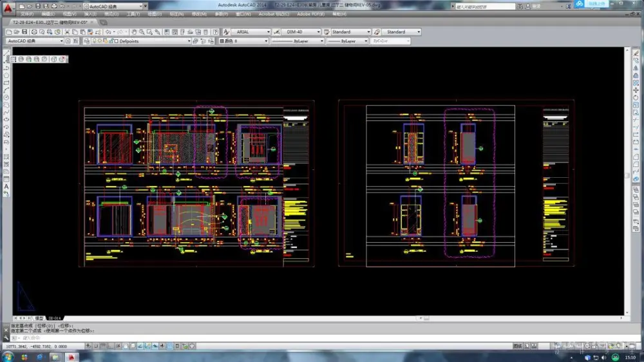Open the AutoCAD application menu logo
644x362 pixels.
coord(7,8)
